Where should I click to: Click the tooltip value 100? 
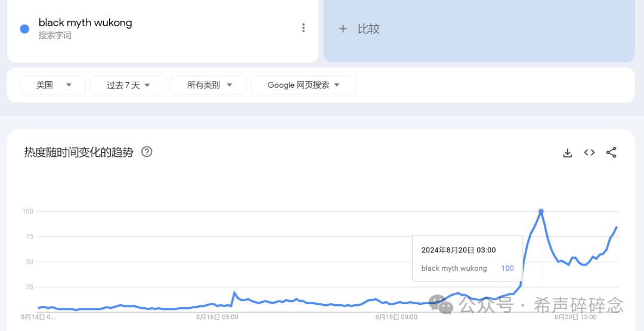point(507,268)
